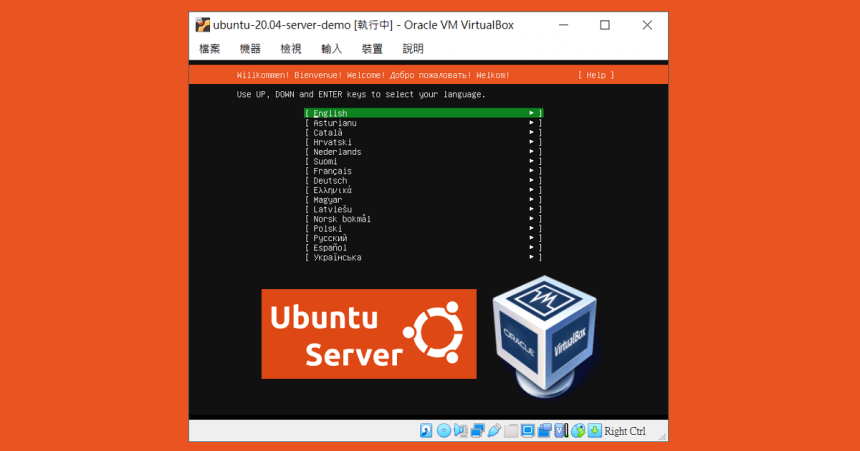
Task: Click the CPU virtualization status icon
Action: click(561, 431)
